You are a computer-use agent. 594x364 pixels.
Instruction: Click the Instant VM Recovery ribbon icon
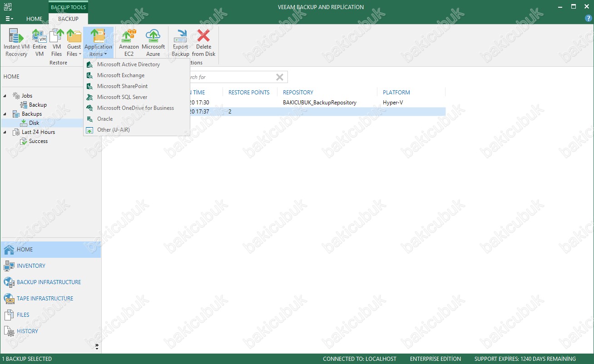(x=16, y=43)
